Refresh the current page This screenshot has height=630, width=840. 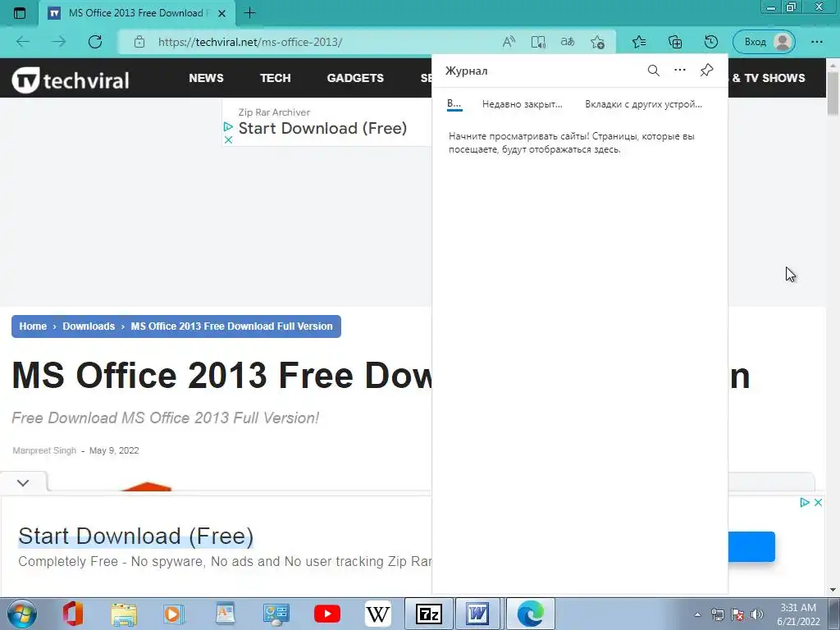click(x=95, y=42)
